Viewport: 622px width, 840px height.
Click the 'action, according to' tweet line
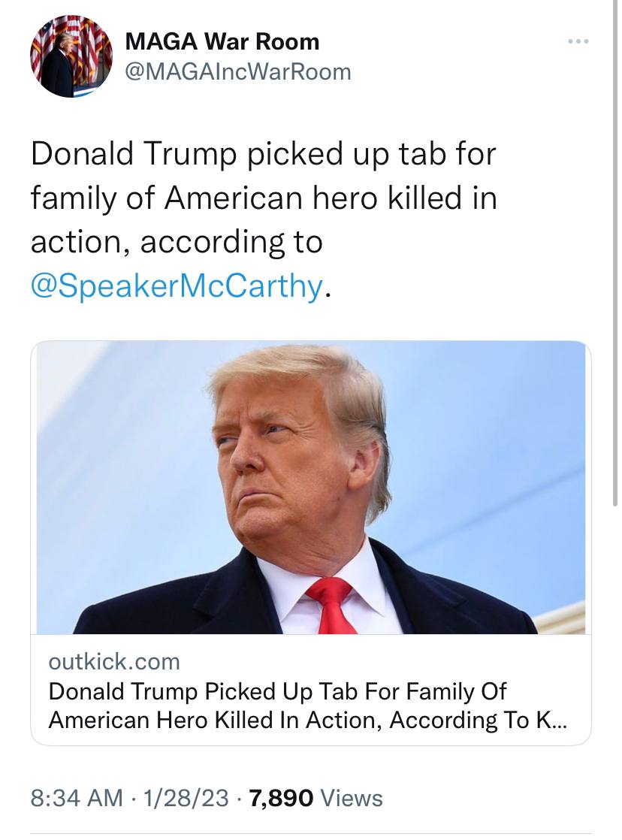pyautogui.click(x=177, y=242)
